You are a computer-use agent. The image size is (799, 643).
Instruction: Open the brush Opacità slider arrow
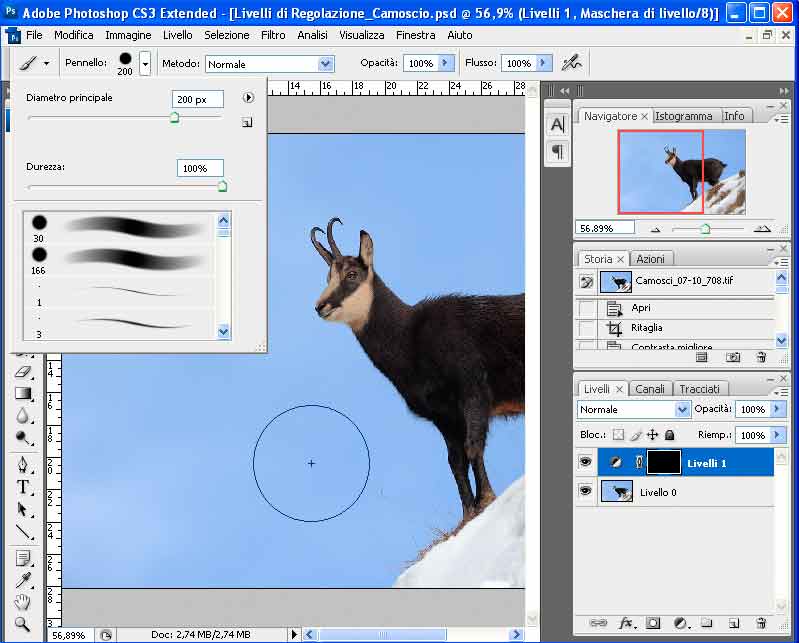[x=445, y=63]
